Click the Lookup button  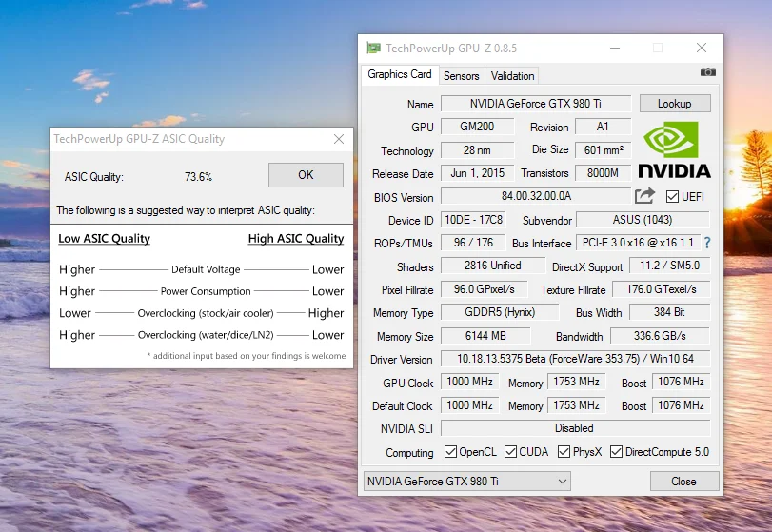tap(675, 104)
